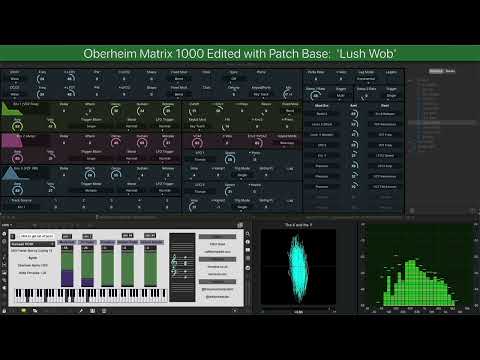Click the magenta Env 2 envelope shape graphic
480x360 pixels.
coord(11,141)
